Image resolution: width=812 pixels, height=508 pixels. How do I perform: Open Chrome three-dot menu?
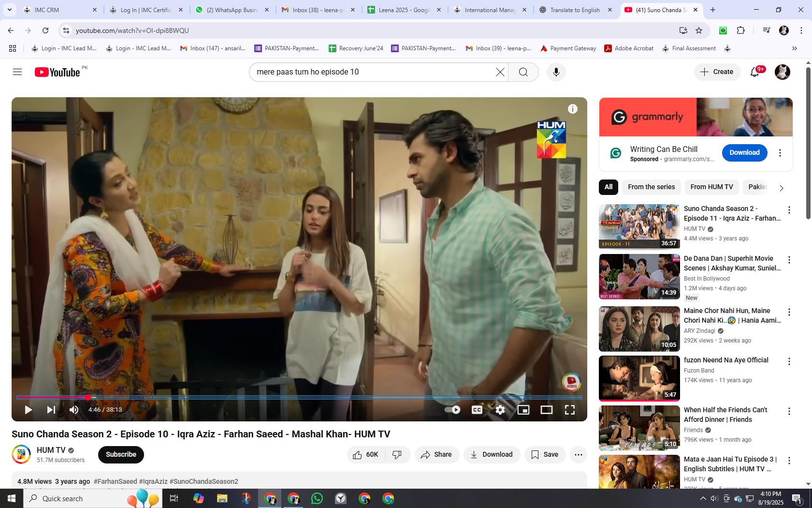[802, 30]
